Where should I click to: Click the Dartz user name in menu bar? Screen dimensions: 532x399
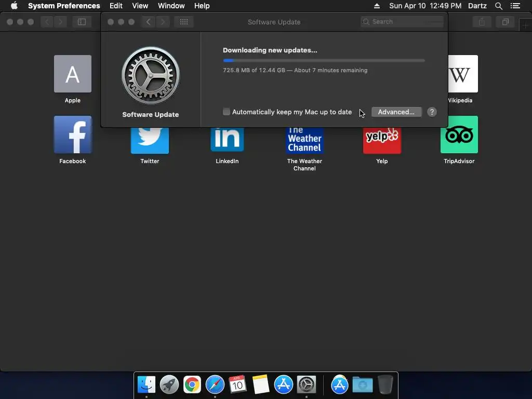[477, 6]
